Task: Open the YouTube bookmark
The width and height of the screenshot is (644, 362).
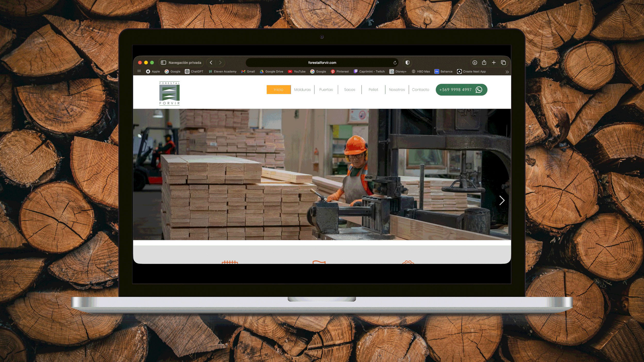Action: pos(296,72)
